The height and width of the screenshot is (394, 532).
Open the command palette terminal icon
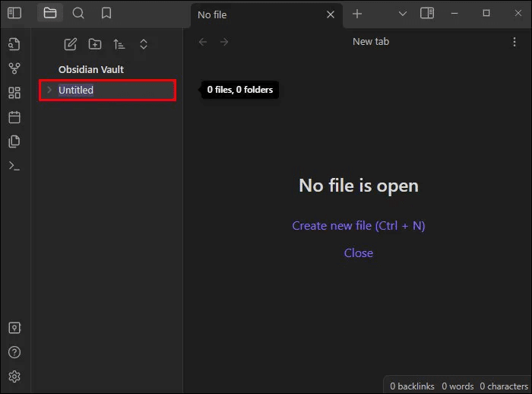[x=14, y=166]
